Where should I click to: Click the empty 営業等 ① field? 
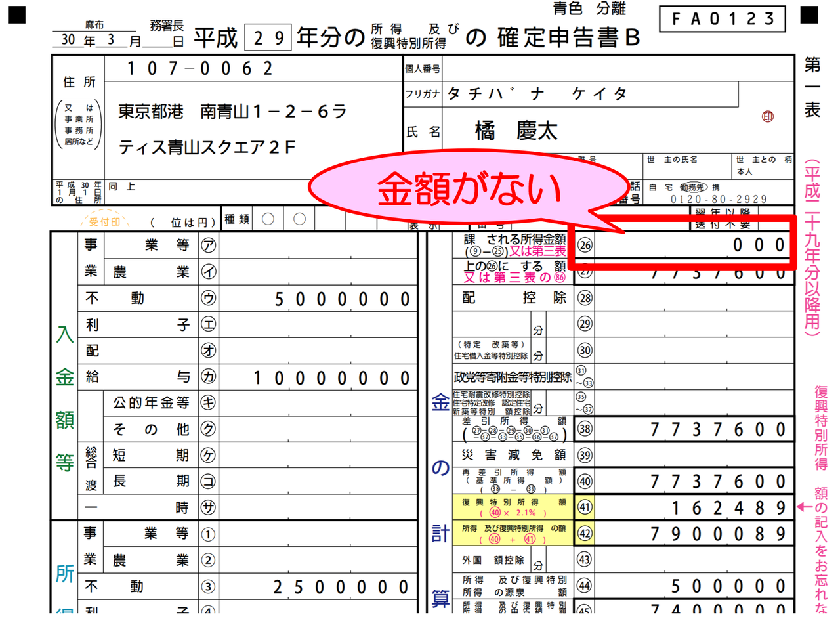(318, 534)
